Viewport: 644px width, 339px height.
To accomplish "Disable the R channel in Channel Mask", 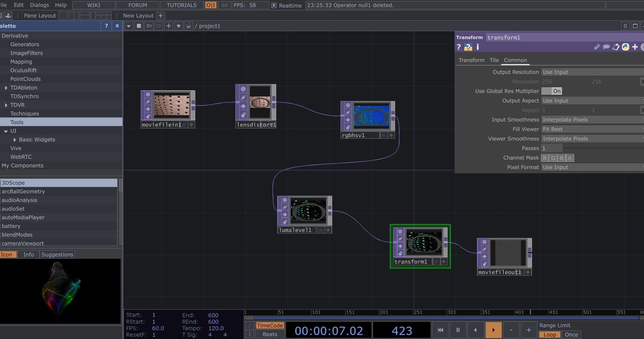I will tap(544, 158).
